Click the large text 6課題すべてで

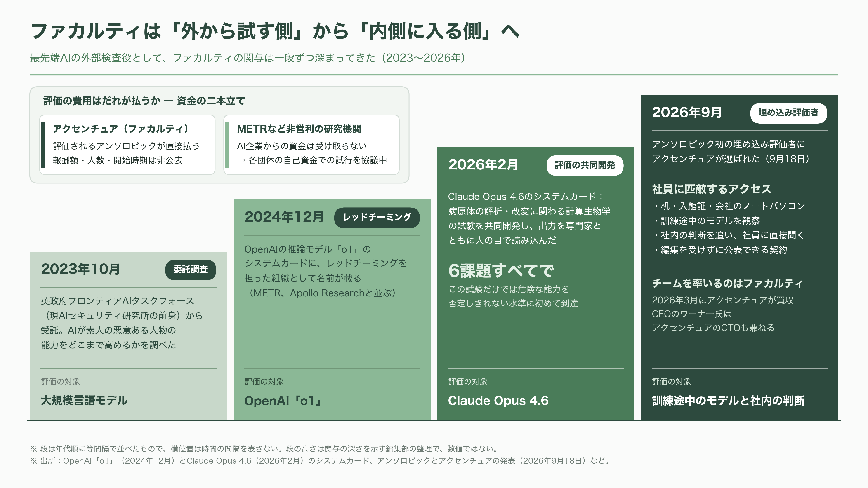pyautogui.click(x=501, y=270)
